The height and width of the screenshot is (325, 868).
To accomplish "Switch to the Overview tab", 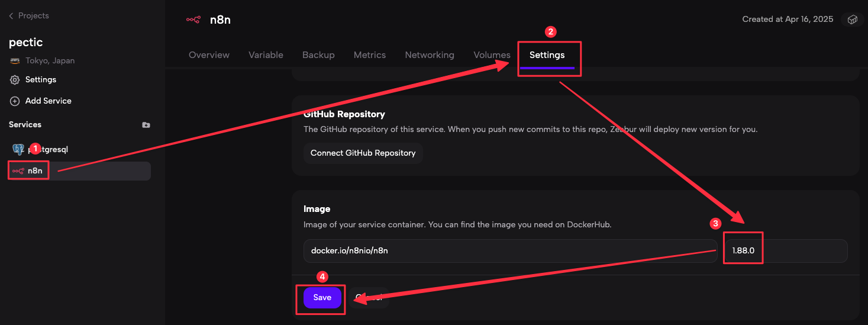I will pos(209,55).
